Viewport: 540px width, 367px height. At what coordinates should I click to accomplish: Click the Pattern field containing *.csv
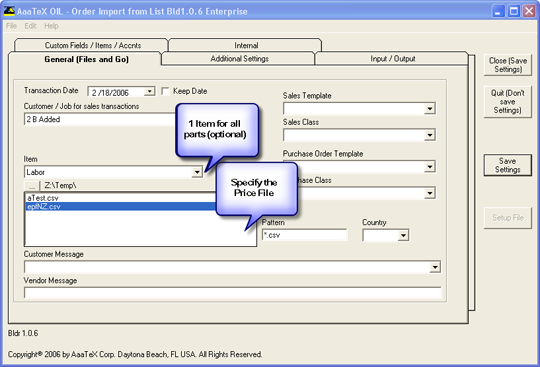click(304, 235)
